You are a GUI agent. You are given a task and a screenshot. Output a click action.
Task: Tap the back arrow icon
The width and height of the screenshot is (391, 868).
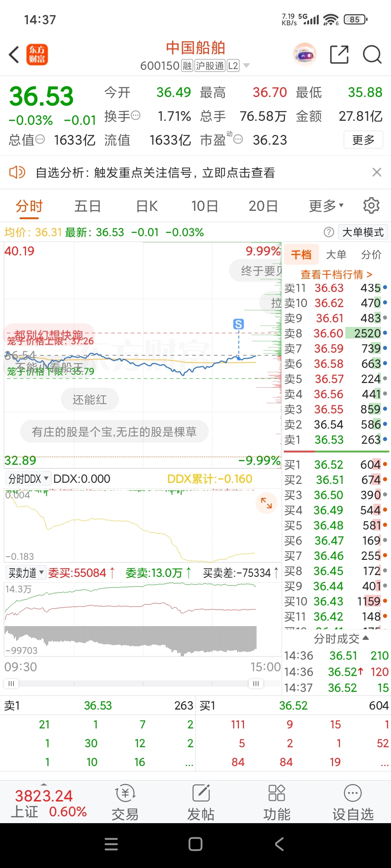pyautogui.click(x=14, y=55)
